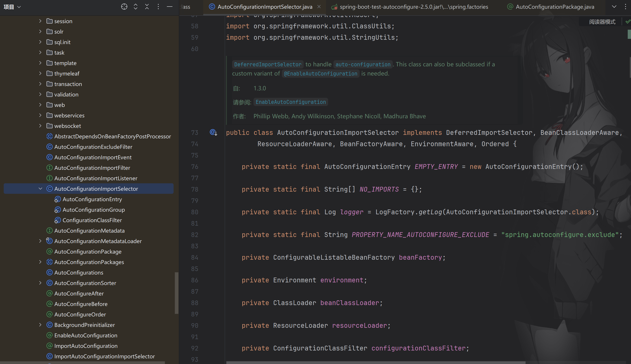The width and height of the screenshot is (631, 364).
Task: Open the auto-configuration doc link
Action: [363, 65]
